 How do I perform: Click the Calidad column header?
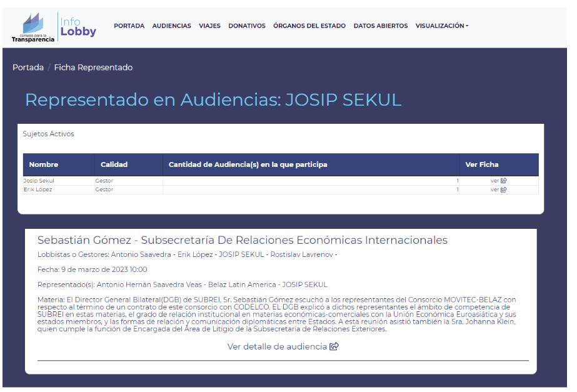(x=128, y=164)
